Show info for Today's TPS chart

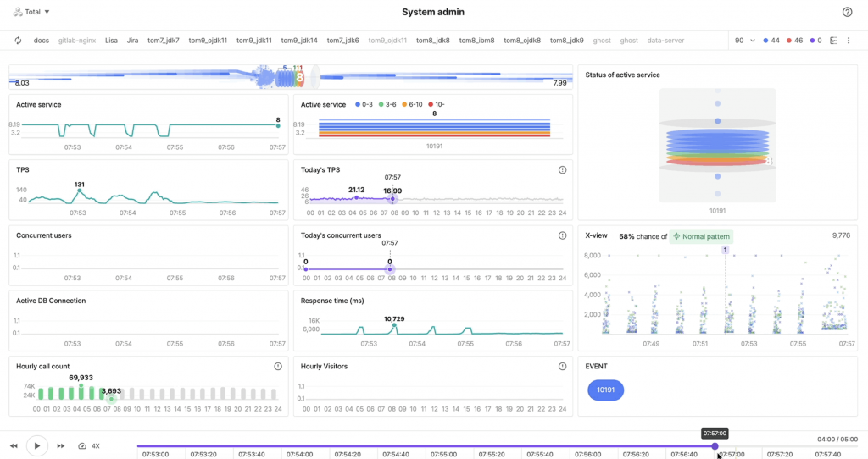[x=562, y=170]
